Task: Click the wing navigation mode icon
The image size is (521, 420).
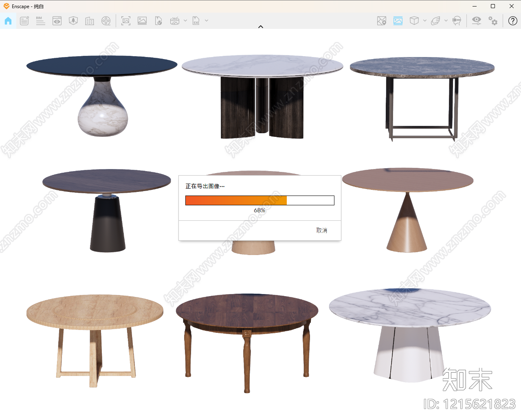Action: click(x=435, y=21)
